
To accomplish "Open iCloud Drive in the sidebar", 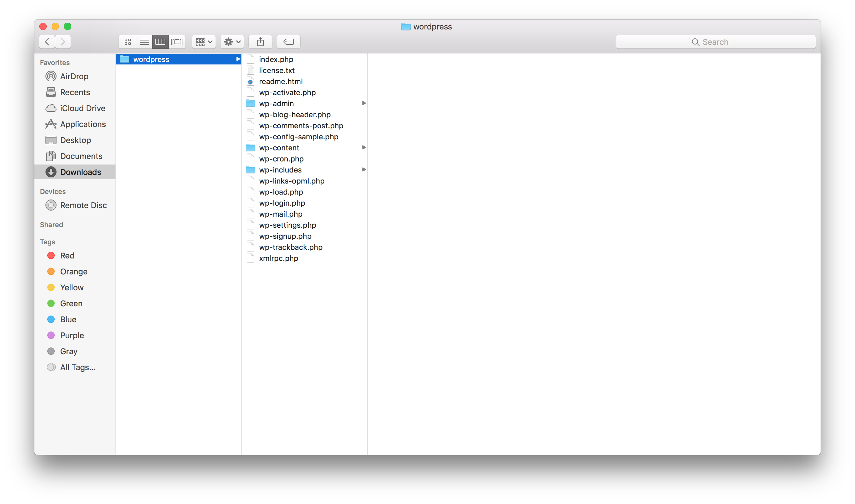I will click(75, 108).
